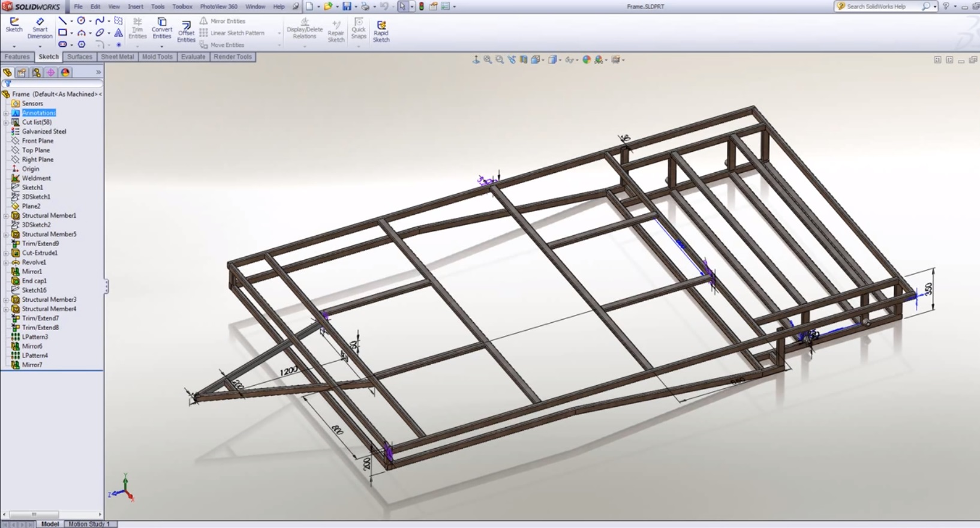Click the Mirror Entities button
This screenshot has height=528, width=980.
(222, 21)
